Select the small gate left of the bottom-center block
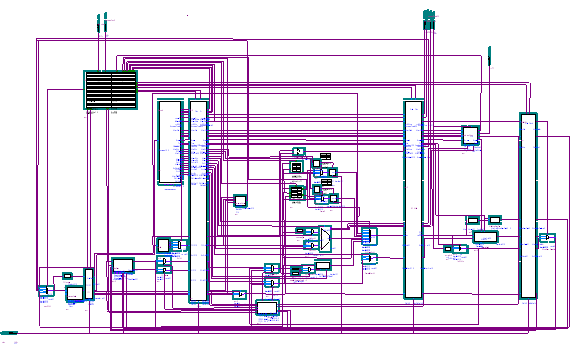The width and height of the screenshot is (570, 363). tap(240, 295)
